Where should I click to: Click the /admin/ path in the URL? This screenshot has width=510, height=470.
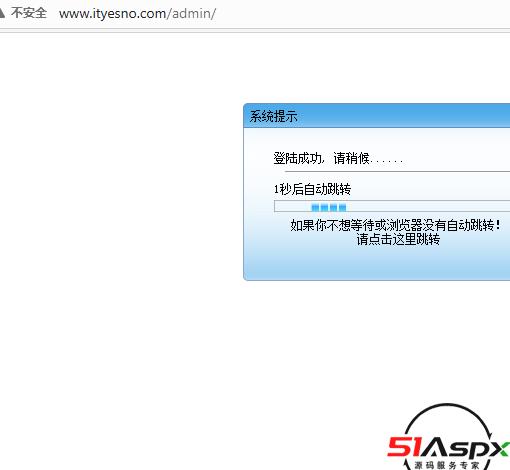(x=192, y=14)
